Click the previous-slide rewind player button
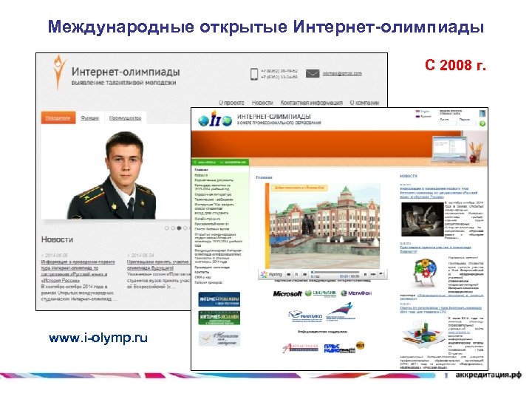Image resolution: width=532 pixels, height=399 pixels. [289, 274]
